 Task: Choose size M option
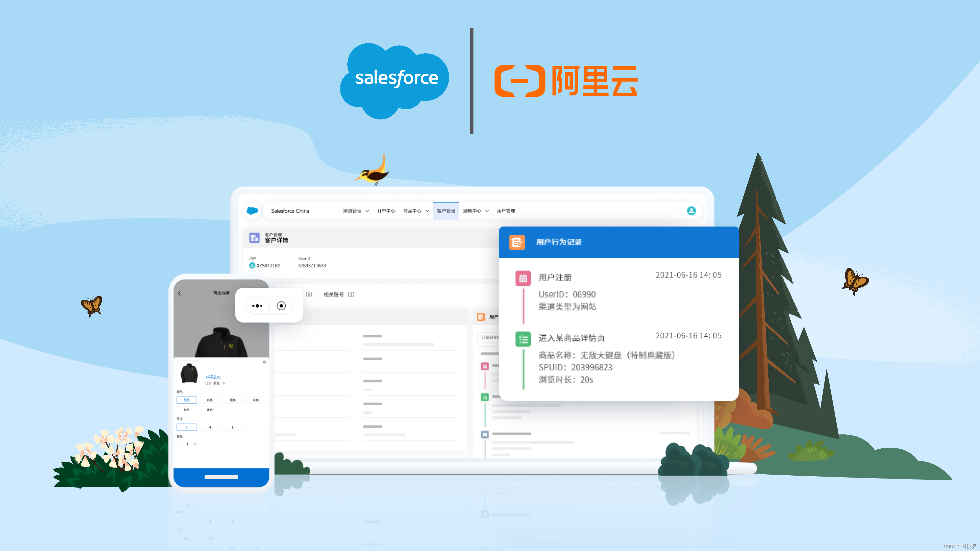click(x=210, y=427)
